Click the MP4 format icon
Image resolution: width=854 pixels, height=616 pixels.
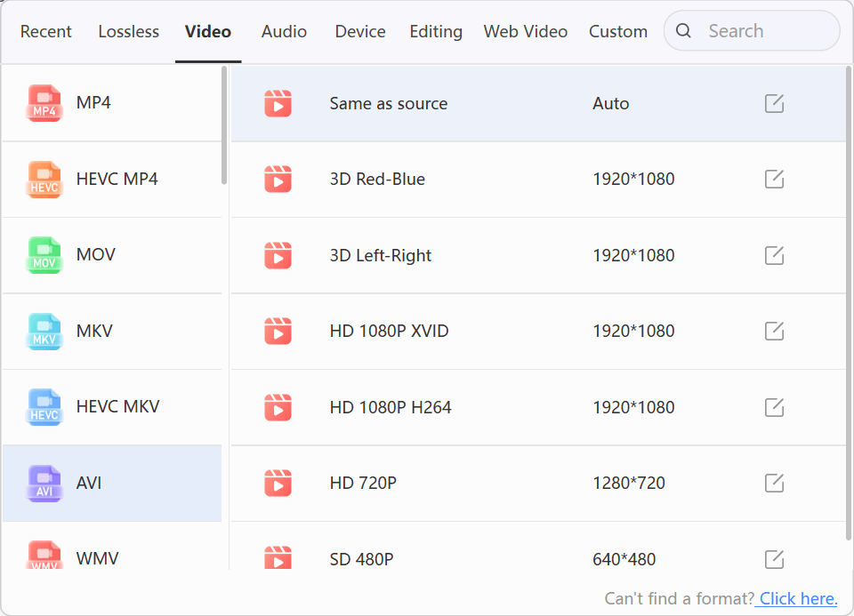tap(44, 103)
